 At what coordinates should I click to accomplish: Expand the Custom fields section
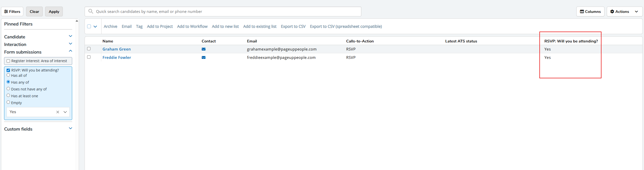70,129
